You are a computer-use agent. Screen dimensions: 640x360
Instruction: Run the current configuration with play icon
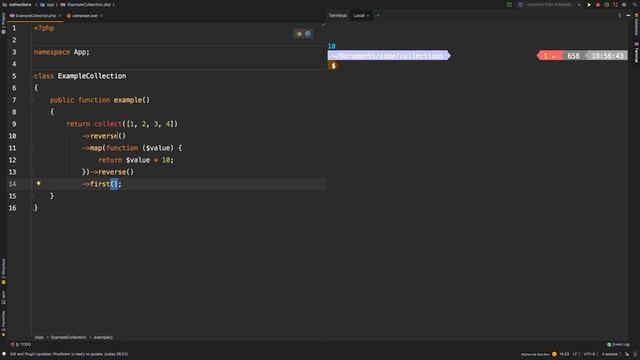click(589, 4)
